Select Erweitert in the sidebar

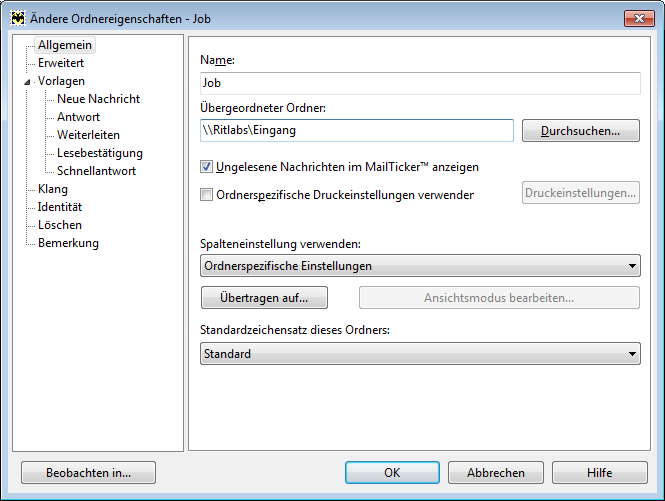pos(61,63)
